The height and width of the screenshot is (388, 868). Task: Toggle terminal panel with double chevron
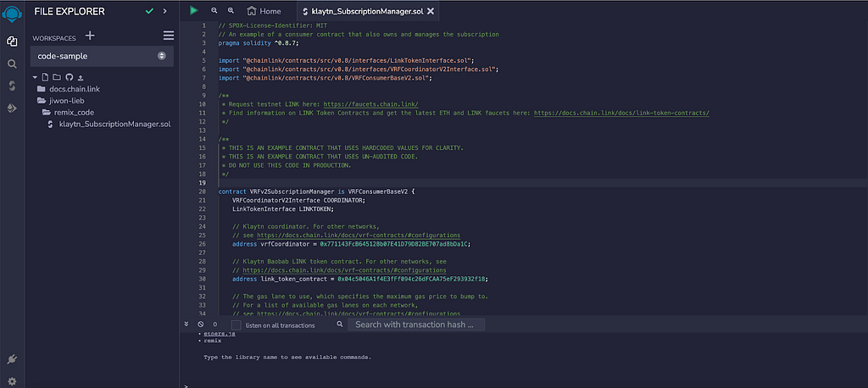tap(186, 325)
